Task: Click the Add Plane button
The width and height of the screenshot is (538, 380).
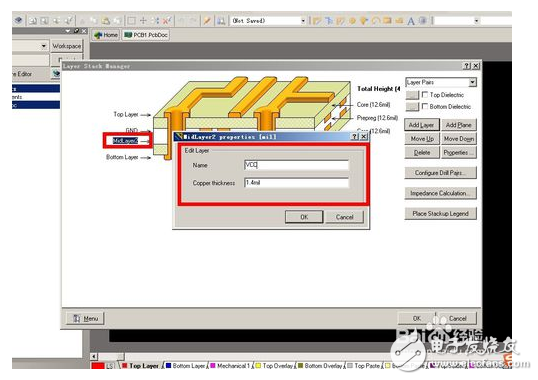Action: 458,125
